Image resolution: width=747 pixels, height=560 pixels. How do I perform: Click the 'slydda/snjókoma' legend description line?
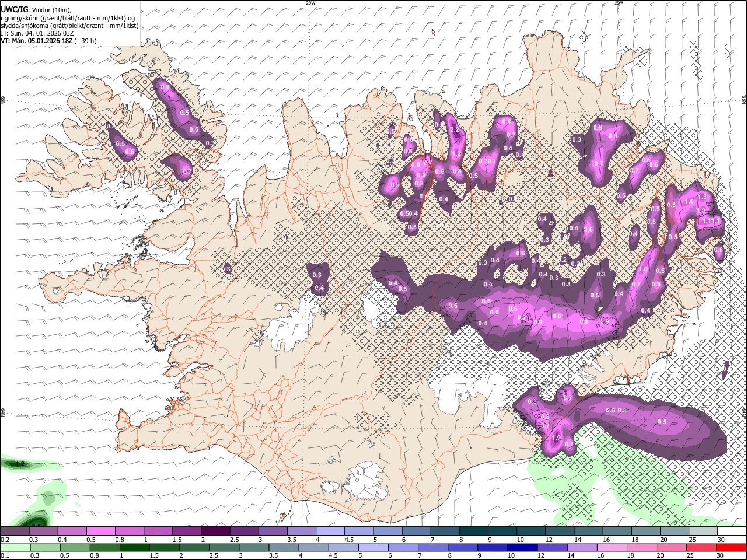coord(69,26)
